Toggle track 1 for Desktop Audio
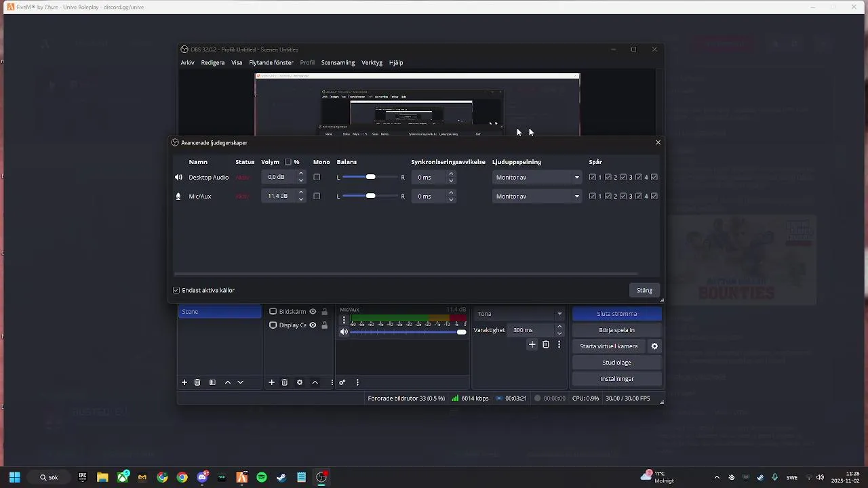This screenshot has width=868, height=488. click(593, 178)
